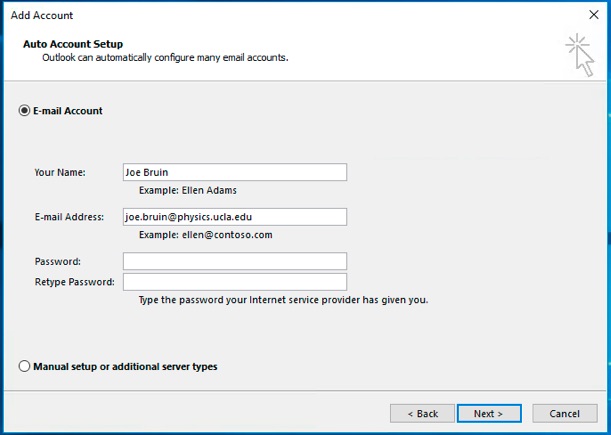Click the Your Name field containing Joe Bruin
This screenshot has height=435, width=611.
point(235,172)
